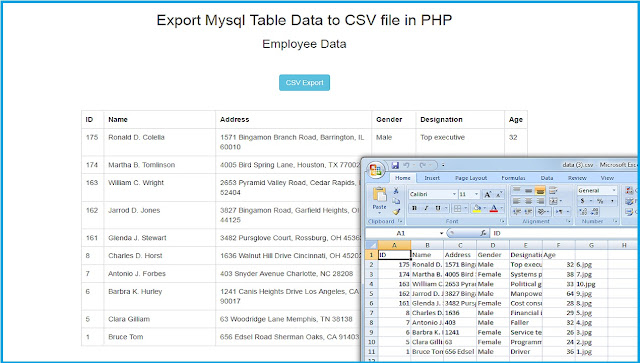Switch to the View ribbon tab
The width and height of the screenshot is (640, 363).
click(607, 178)
